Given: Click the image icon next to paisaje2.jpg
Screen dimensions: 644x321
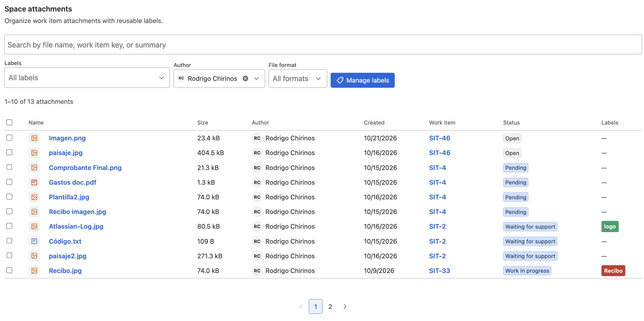Looking at the screenshot, I should click(x=34, y=256).
